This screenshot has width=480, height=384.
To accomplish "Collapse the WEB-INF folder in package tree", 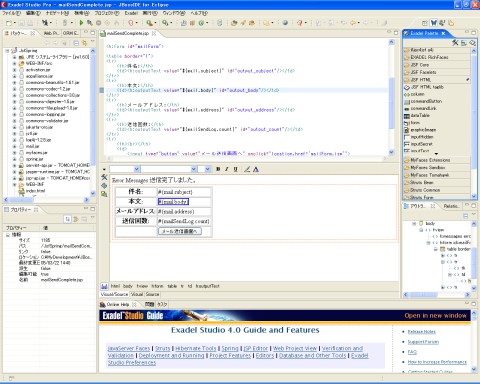I will (14, 184).
